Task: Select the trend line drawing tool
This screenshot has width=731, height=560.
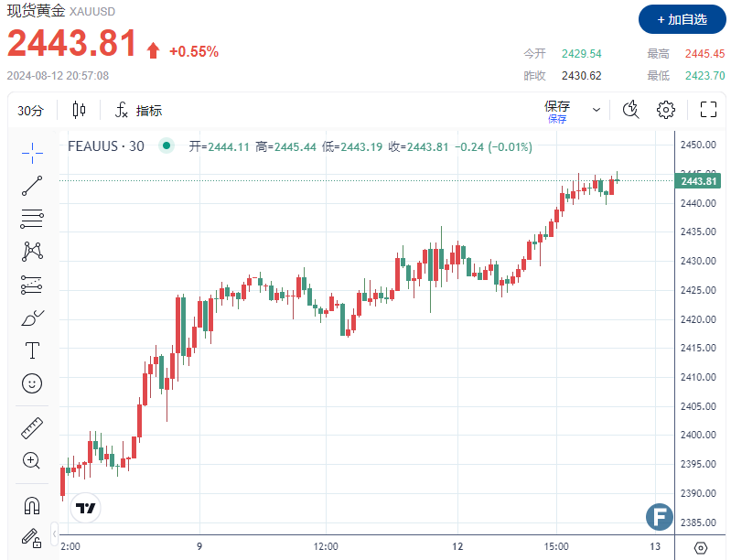Action: coord(32,186)
